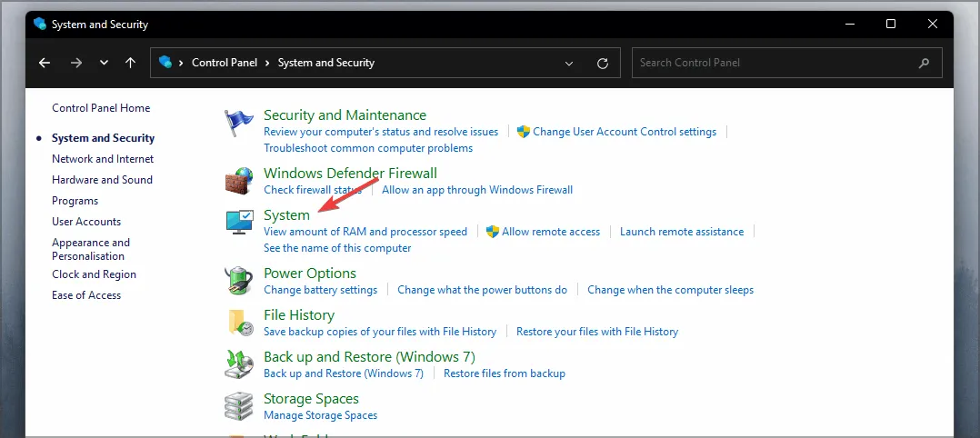Screen dimensions: 980x438
Task: Expand the address bar history dropdown
Action: click(x=569, y=64)
